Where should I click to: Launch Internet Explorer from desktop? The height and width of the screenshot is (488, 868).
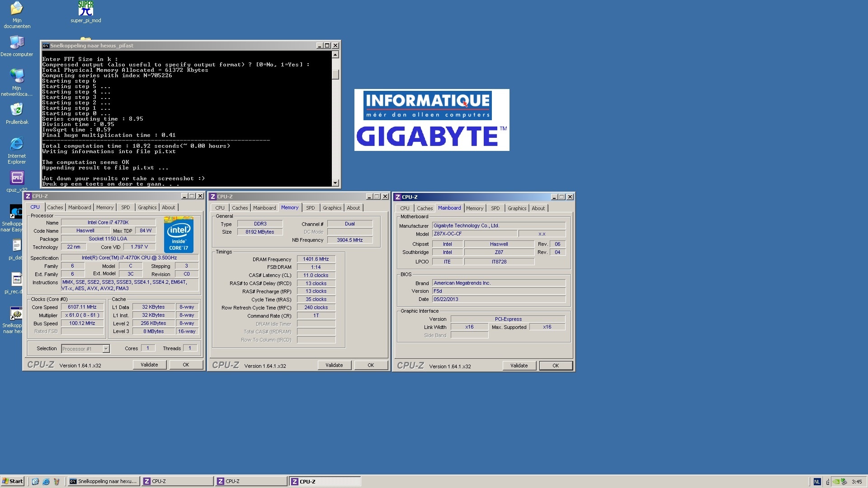click(17, 145)
